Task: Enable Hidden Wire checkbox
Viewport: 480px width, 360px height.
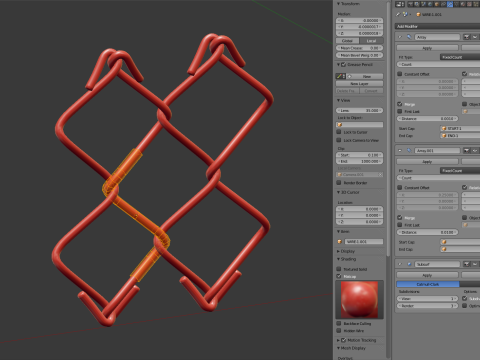Action: click(339, 331)
